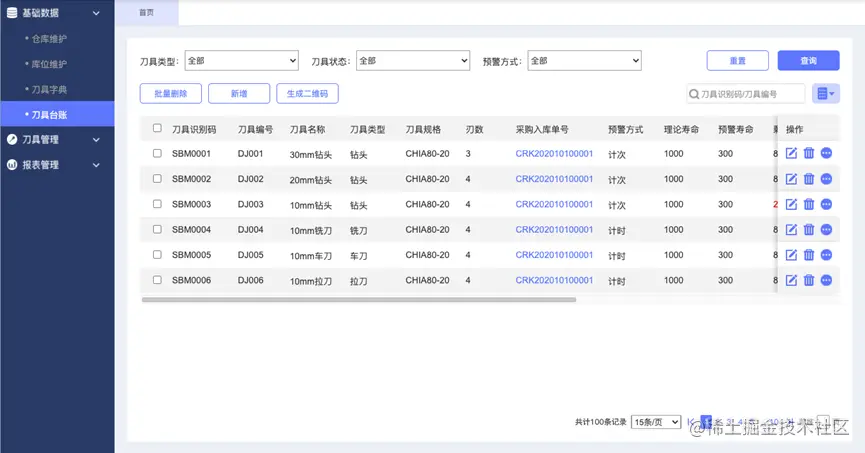Click the trash icon for row SBM0002
Viewport: 865px width, 453px height.
click(x=809, y=179)
